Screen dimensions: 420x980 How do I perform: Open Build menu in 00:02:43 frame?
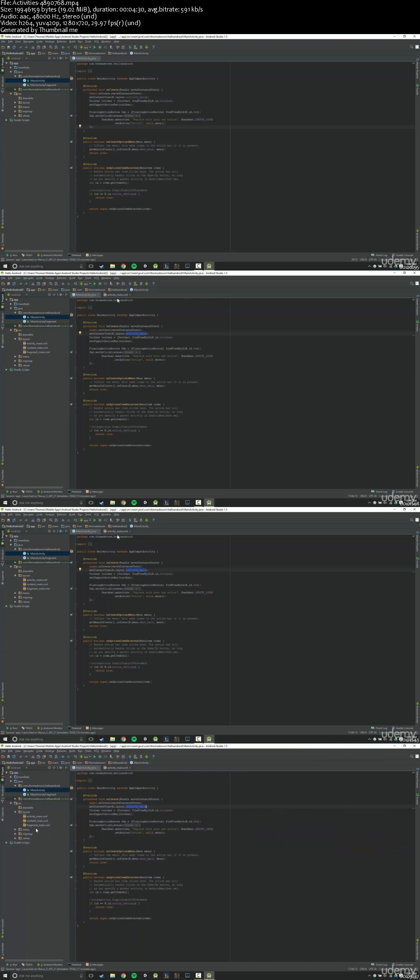[x=72, y=514]
